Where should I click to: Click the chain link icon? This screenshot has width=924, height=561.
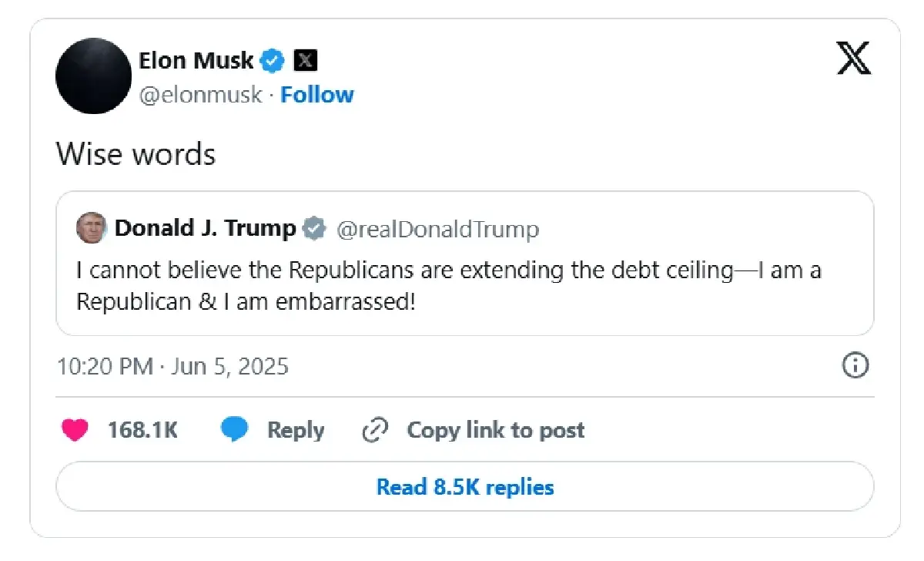click(x=374, y=430)
